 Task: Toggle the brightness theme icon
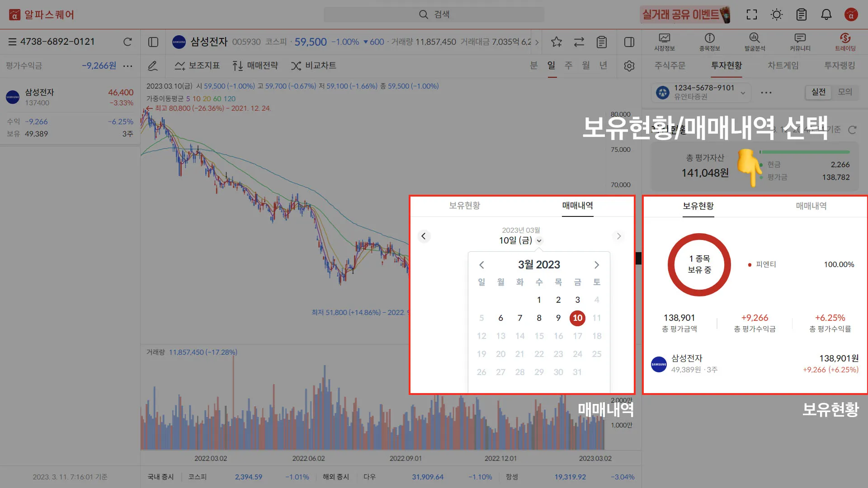(777, 14)
